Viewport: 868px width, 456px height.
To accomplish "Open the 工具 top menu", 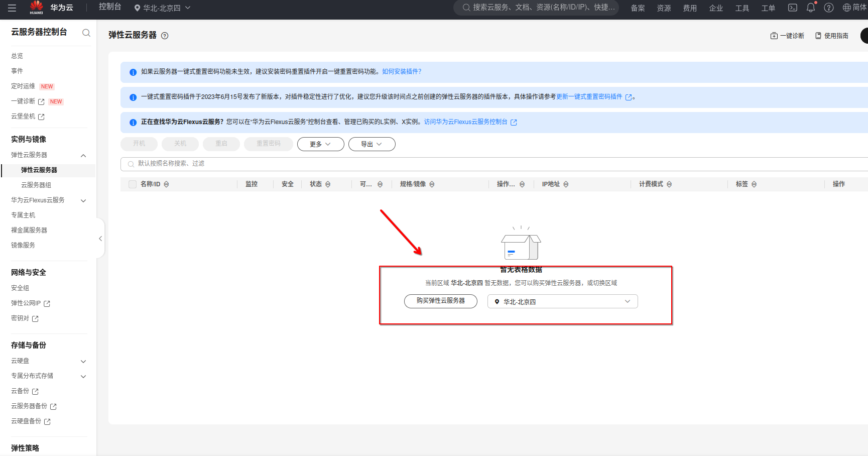I will click(x=742, y=8).
